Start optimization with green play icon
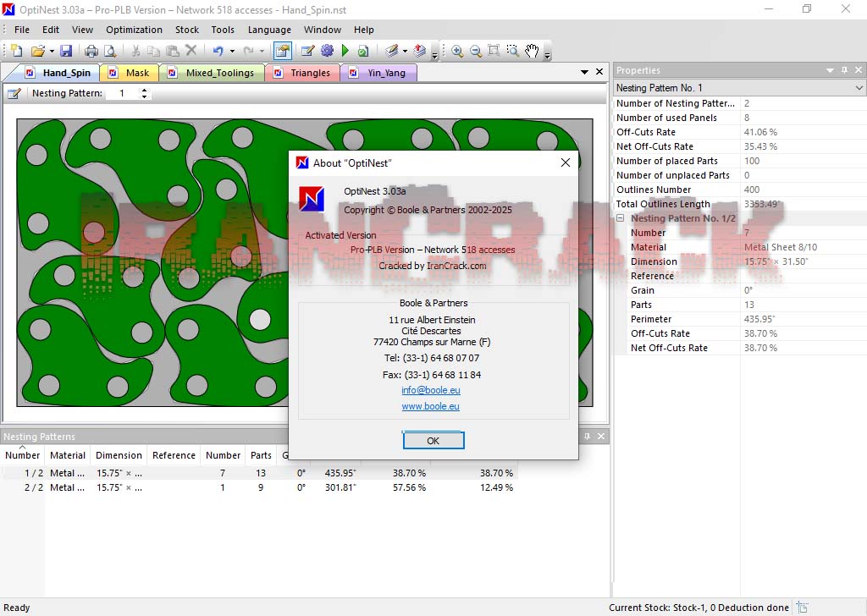This screenshot has width=867, height=616. (345, 52)
